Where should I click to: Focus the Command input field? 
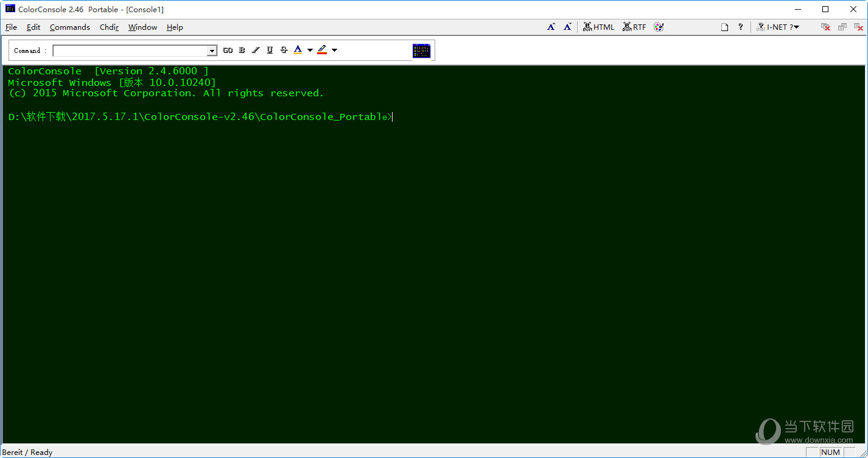point(130,51)
